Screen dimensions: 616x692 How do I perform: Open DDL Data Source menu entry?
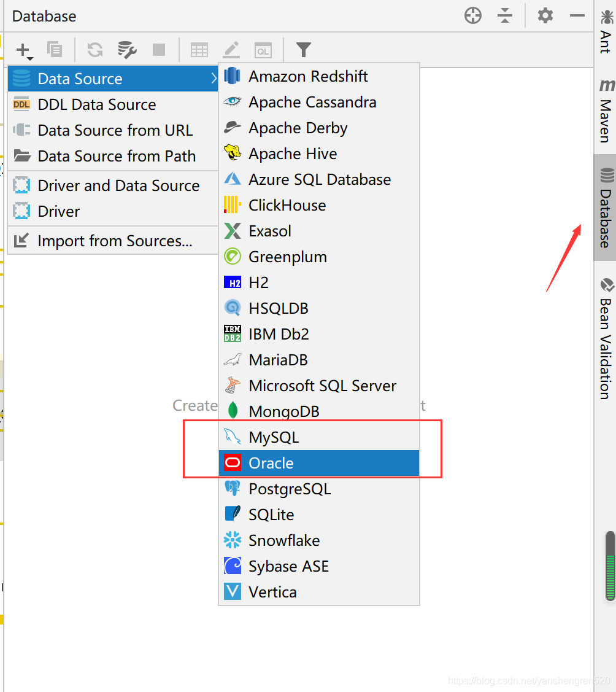[97, 104]
